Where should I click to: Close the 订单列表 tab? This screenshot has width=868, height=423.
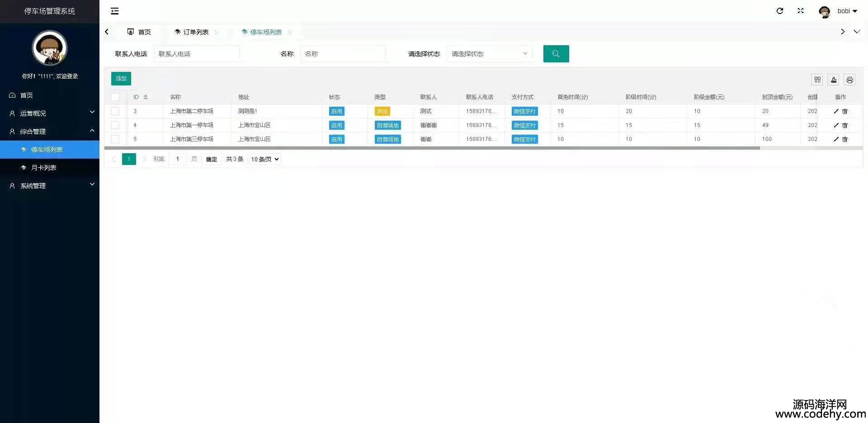click(216, 32)
